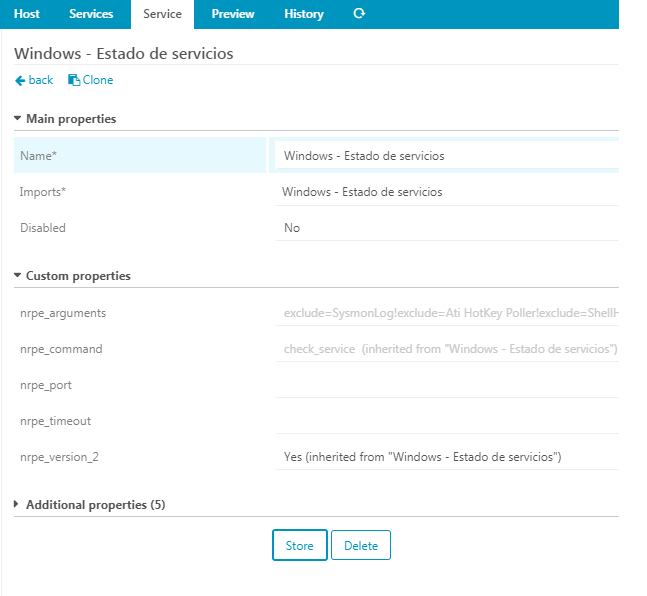
Task: Click the nrpe_arguments input field
Action: (447, 313)
